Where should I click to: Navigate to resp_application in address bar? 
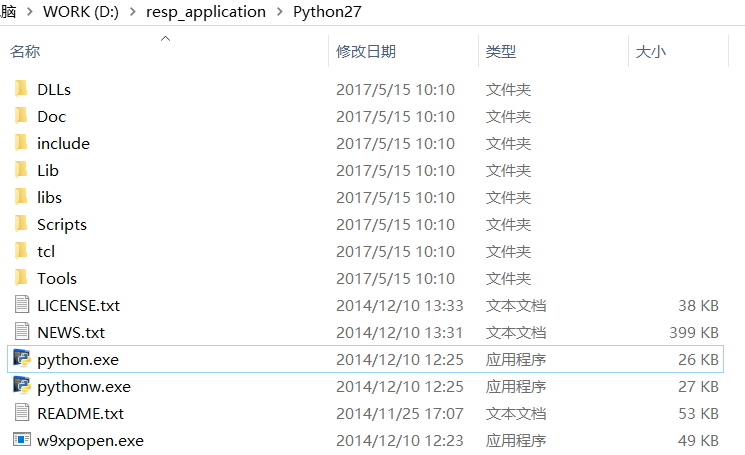[x=206, y=12]
